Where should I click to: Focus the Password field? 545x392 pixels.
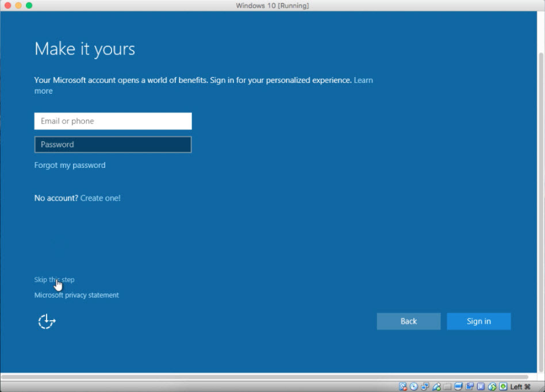[113, 145]
